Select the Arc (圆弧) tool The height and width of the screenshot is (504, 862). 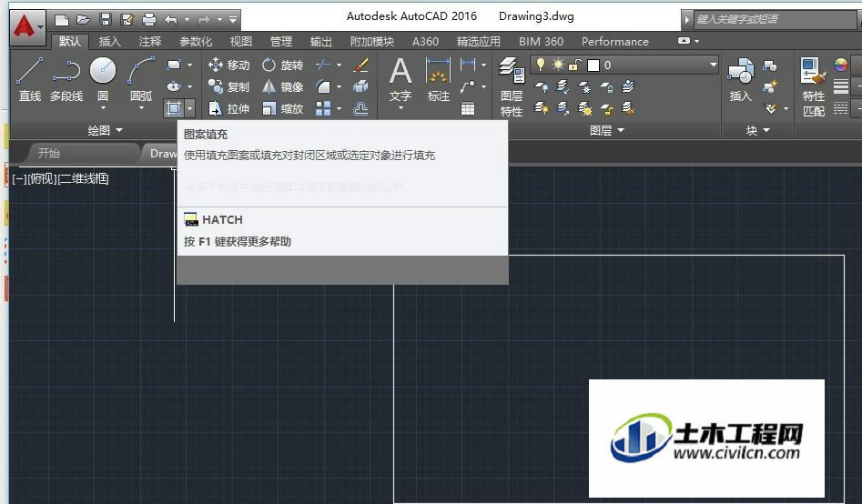point(141,79)
